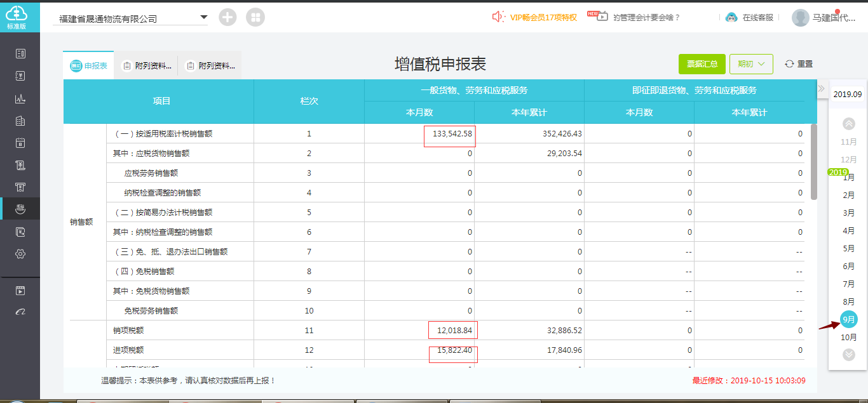Screen dimensions: 868x403
Task: Open the four-square grid icon in header
Action: [x=255, y=17]
